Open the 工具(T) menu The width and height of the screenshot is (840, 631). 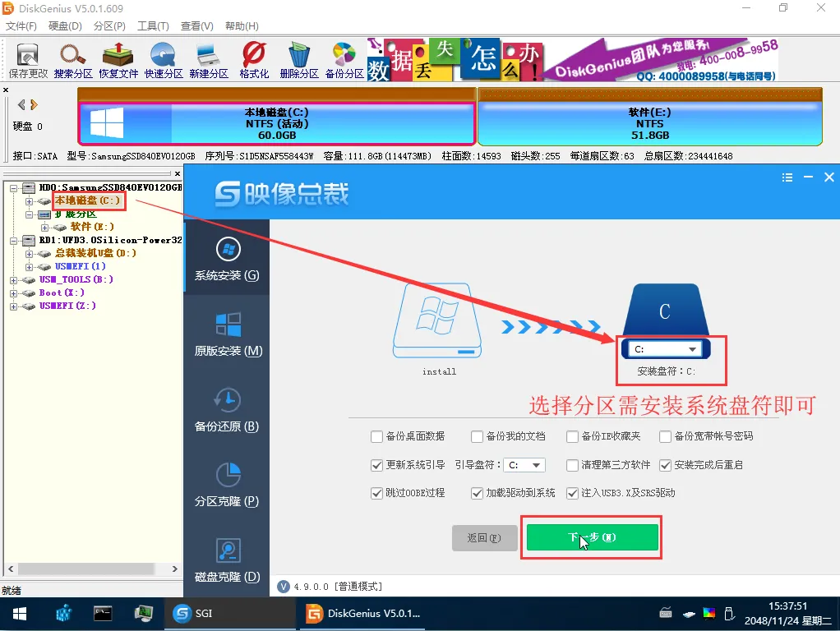point(153,26)
